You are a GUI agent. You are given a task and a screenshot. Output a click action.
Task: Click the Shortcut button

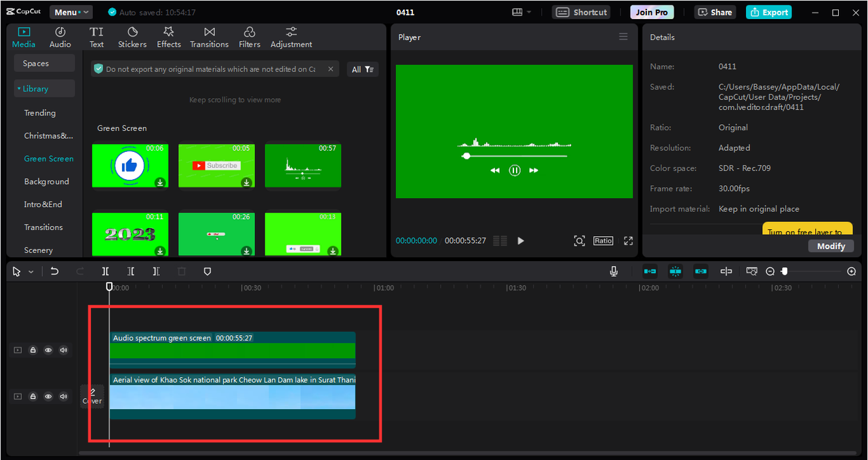tap(581, 12)
